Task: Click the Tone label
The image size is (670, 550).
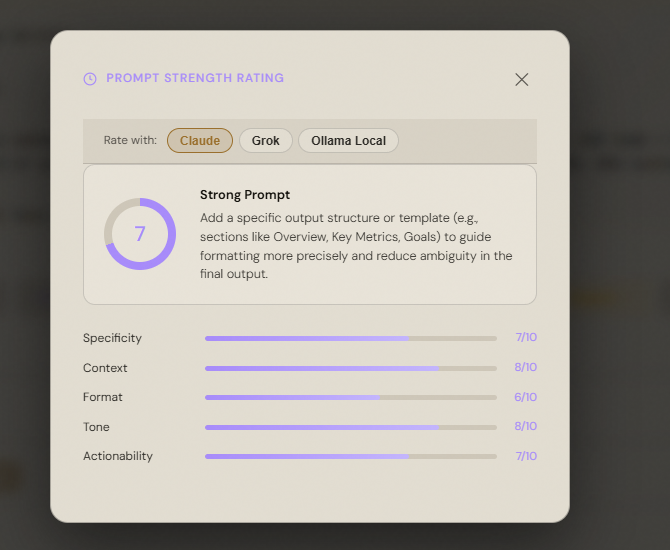Action: coord(96,427)
